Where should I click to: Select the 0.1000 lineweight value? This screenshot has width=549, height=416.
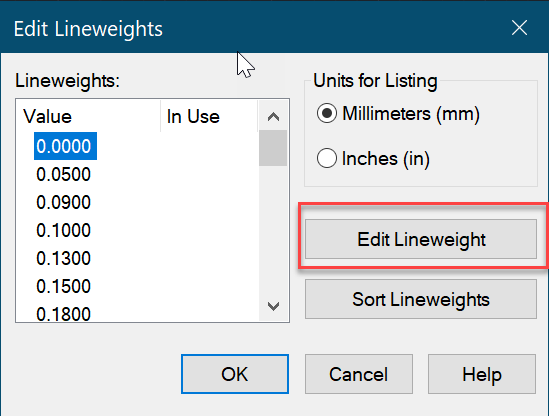tap(63, 230)
